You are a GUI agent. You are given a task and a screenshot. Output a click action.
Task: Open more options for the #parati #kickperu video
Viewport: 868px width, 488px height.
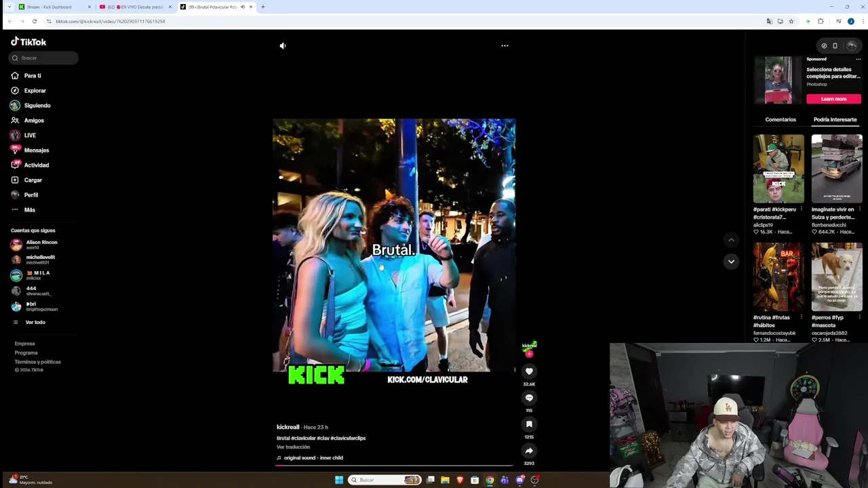coord(802,209)
